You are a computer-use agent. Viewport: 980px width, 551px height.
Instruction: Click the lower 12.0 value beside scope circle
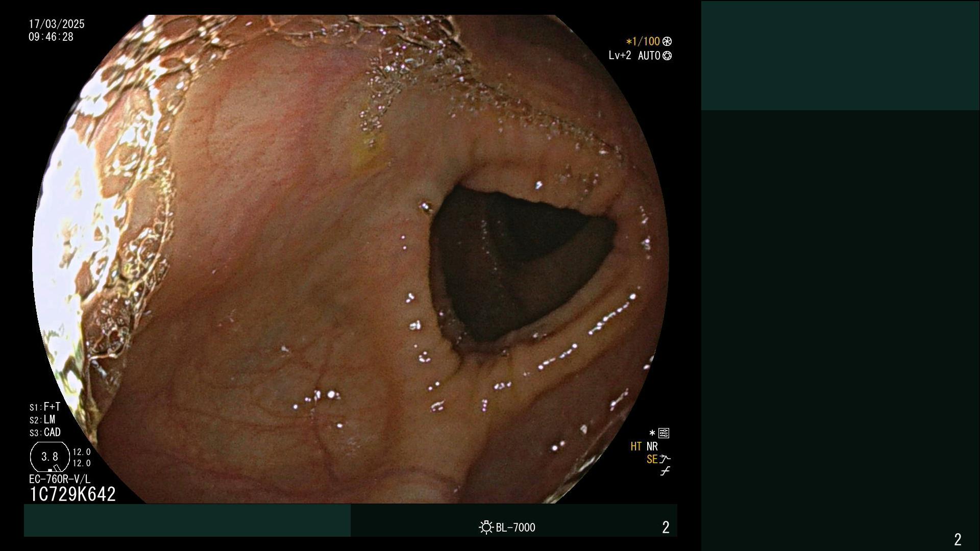82,463
